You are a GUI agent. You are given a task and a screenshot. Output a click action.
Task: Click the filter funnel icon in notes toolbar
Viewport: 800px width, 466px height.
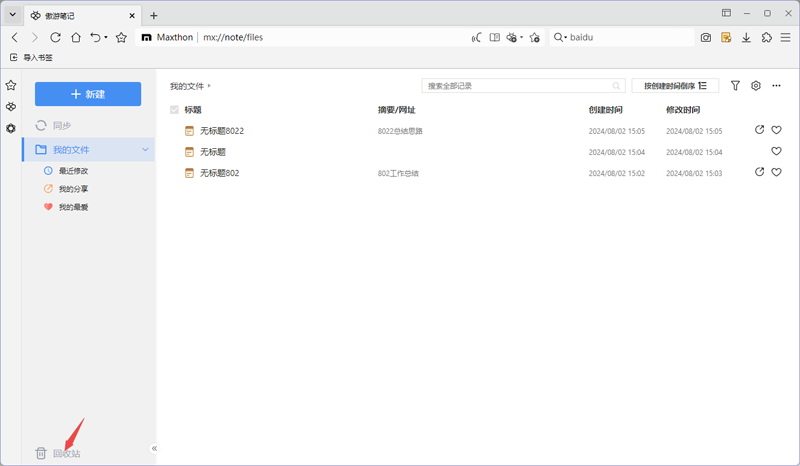pos(736,86)
